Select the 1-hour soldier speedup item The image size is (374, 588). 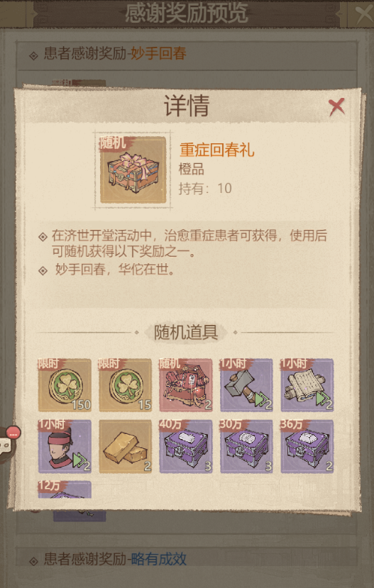[x=65, y=446]
